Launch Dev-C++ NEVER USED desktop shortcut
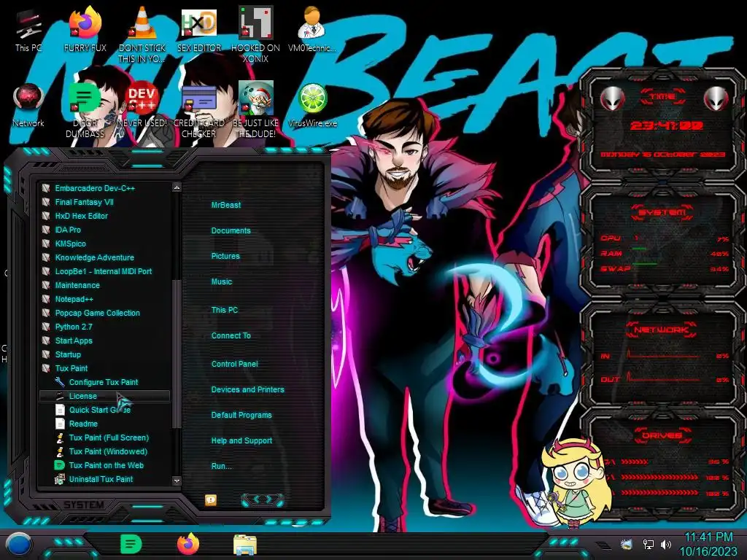Screen dimensions: 747x560 tap(142, 105)
